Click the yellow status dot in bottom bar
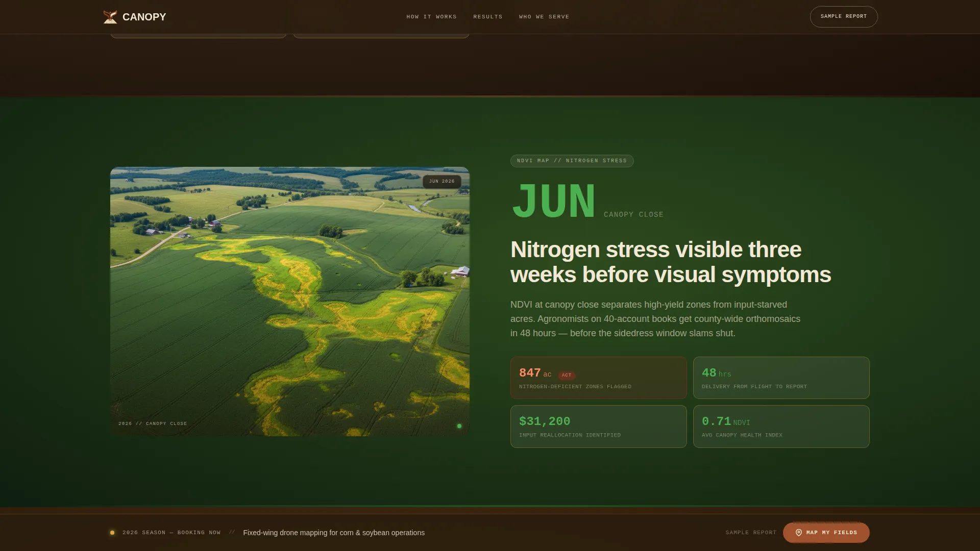Image resolution: width=980 pixels, height=551 pixels. tap(112, 533)
